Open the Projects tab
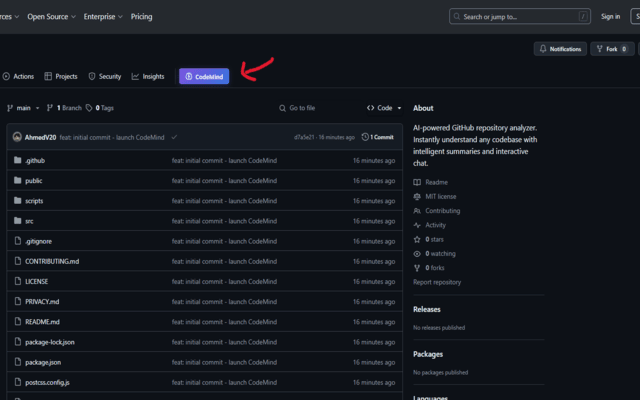 point(61,76)
